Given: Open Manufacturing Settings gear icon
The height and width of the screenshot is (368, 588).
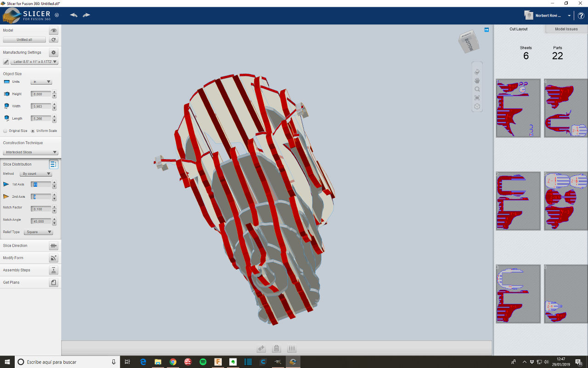Looking at the screenshot, I should (54, 52).
